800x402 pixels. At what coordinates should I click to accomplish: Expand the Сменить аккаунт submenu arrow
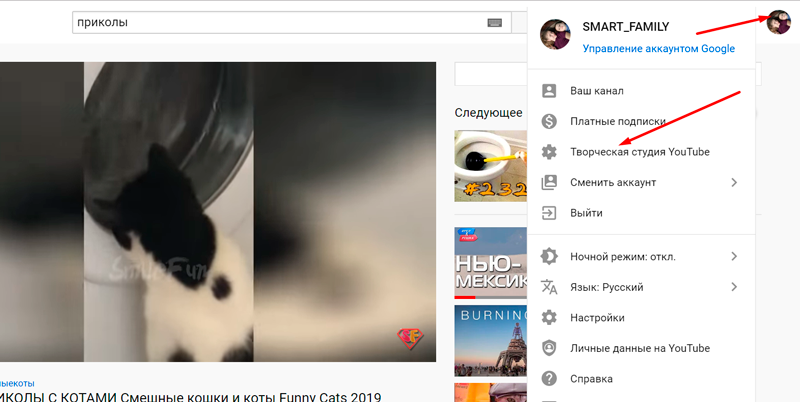734,182
